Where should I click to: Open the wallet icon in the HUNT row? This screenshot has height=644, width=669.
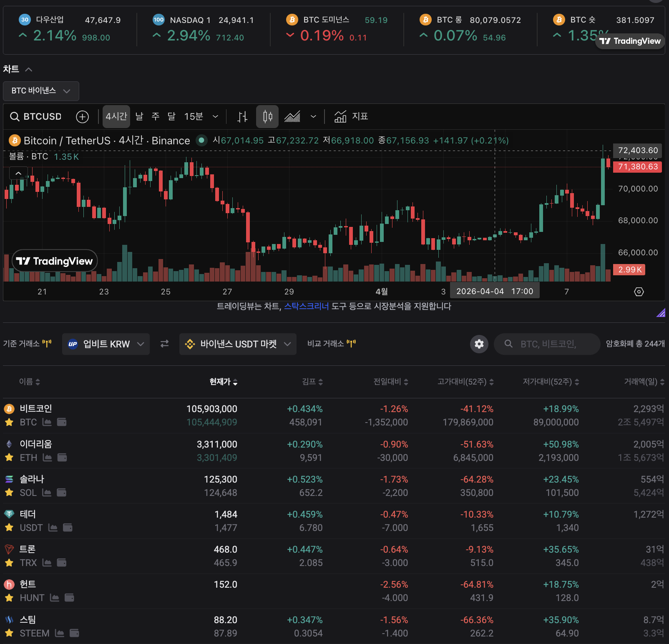(69, 598)
